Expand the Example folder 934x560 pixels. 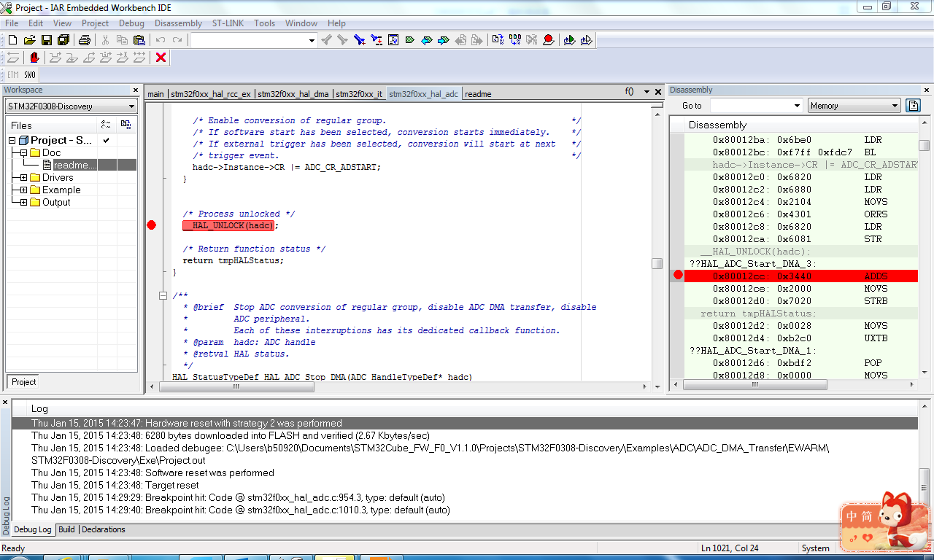[x=23, y=190]
